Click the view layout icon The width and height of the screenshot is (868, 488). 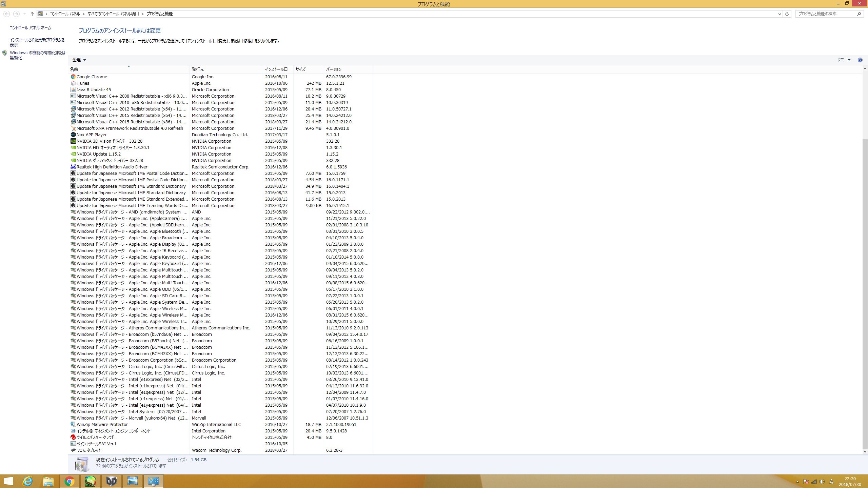click(841, 60)
